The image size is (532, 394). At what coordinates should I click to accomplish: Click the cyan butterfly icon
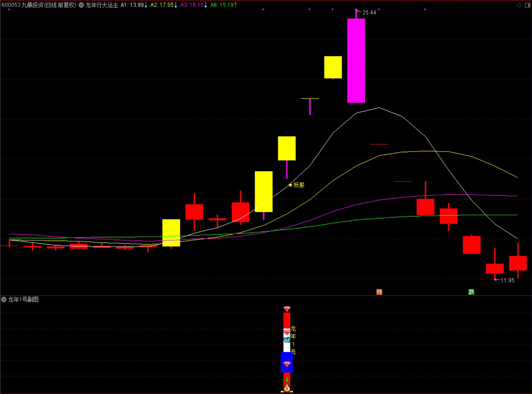pos(287,340)
